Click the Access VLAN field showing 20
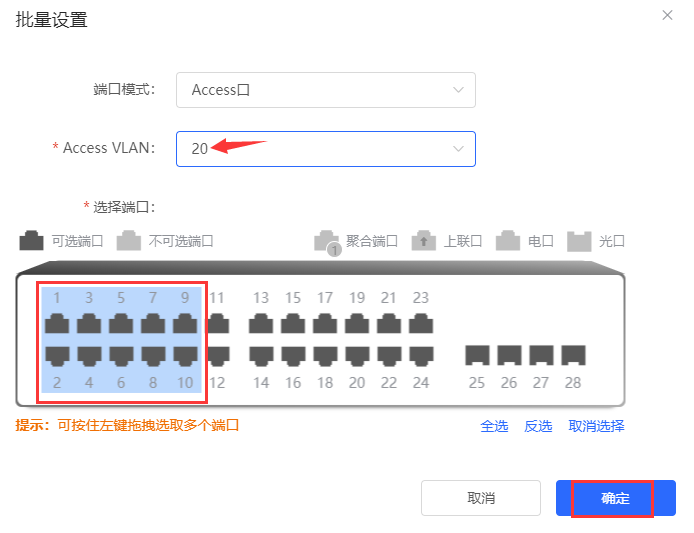 [326, 149]
